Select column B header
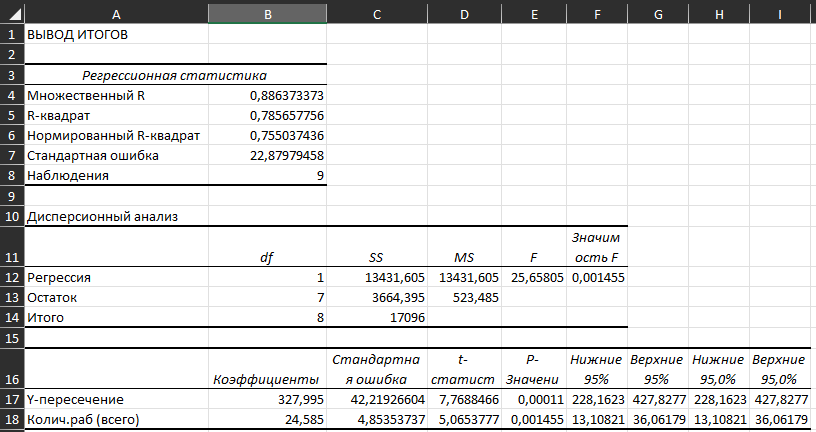816x432 pixels. click(x=267, y=12)
